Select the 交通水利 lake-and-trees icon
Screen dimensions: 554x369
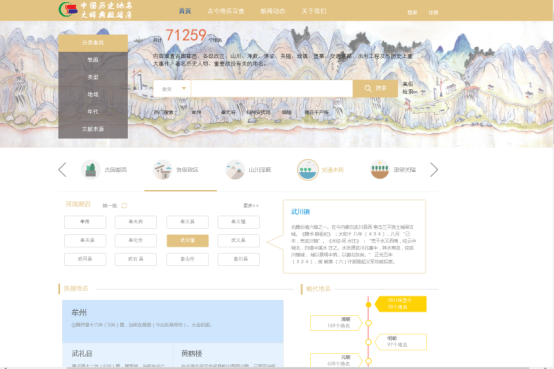(x=307, y=170)
